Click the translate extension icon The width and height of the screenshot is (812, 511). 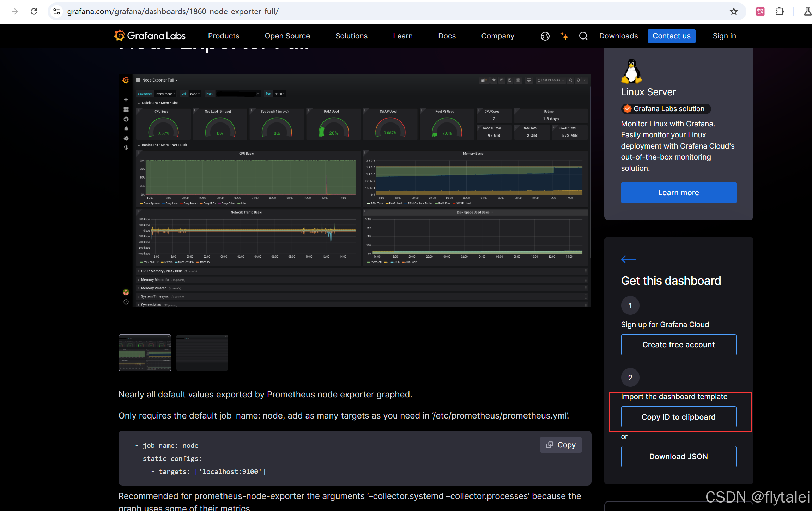point(760,12)
